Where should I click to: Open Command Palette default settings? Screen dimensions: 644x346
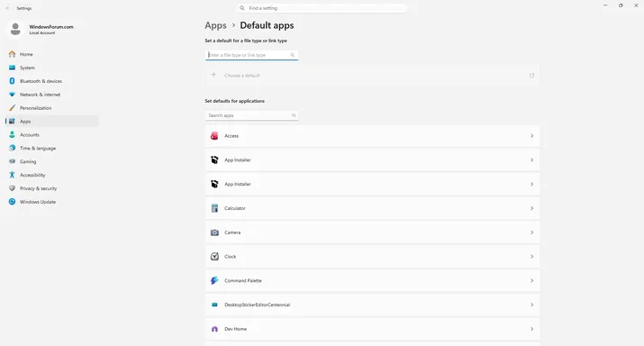click(372, 280)
